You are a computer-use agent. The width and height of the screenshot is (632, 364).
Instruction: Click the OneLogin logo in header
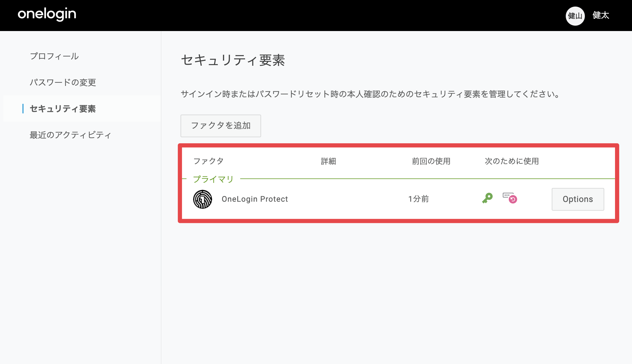tap(47, 14)
